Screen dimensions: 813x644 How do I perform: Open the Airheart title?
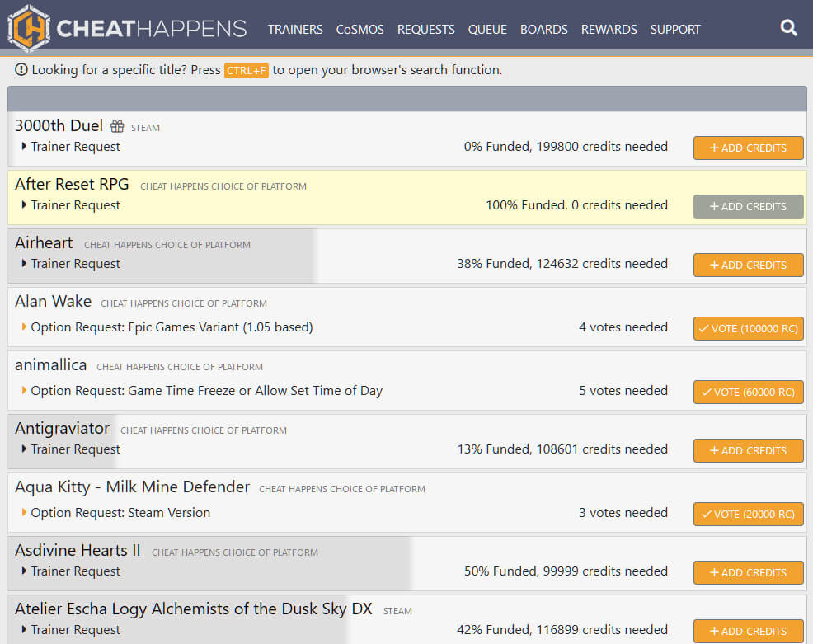[x=44, y=243]
